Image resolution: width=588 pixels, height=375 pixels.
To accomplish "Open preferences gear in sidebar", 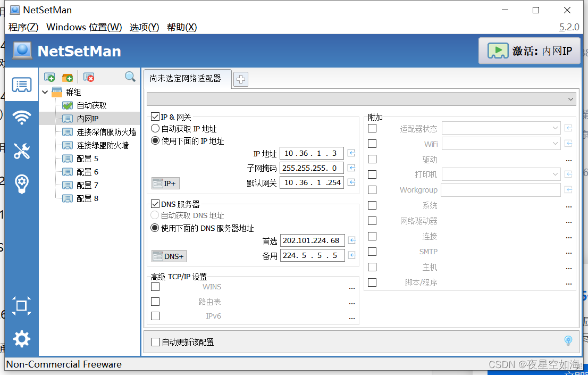I will pos(22,339).
